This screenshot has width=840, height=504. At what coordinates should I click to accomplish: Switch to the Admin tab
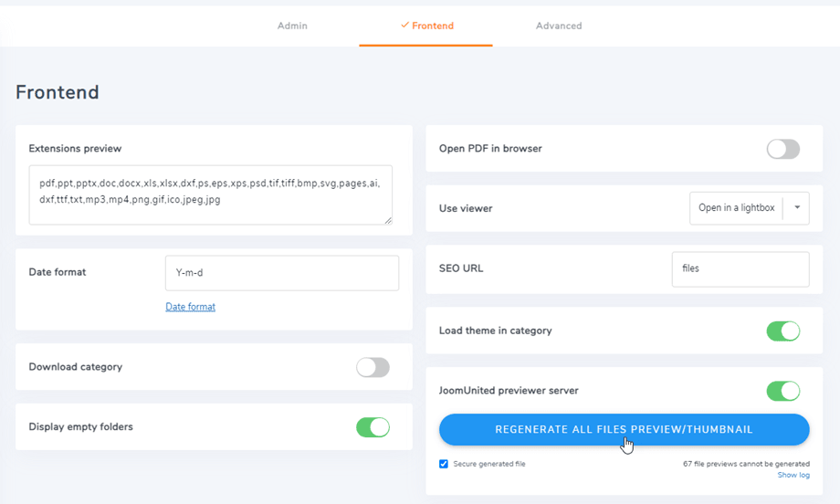click(292, 26)
